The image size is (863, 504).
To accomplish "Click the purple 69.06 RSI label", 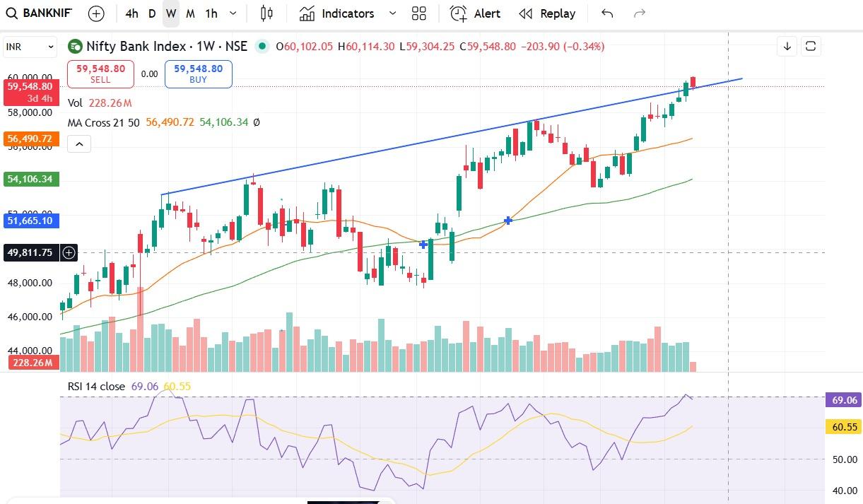I will coord(844,400).
